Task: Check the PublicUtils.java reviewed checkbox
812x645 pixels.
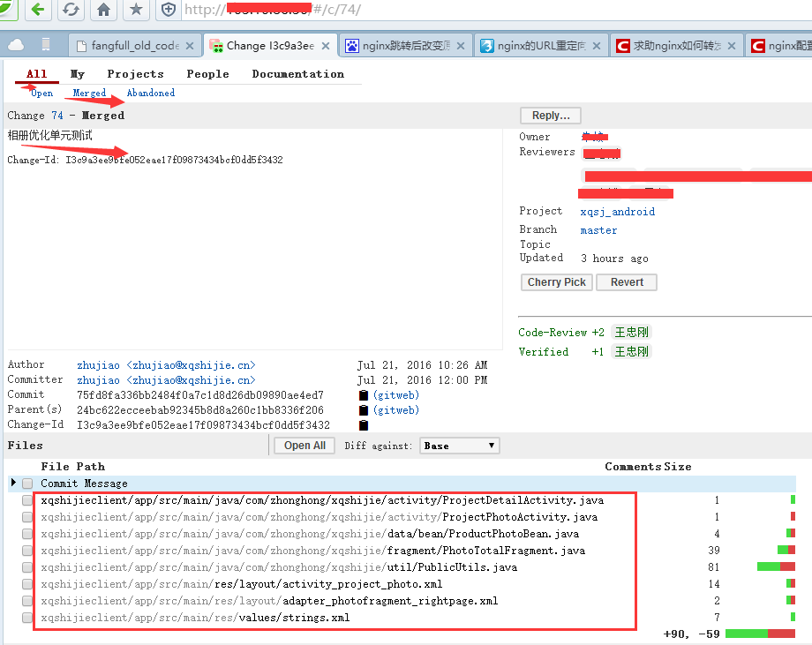Action: [27, 567]
